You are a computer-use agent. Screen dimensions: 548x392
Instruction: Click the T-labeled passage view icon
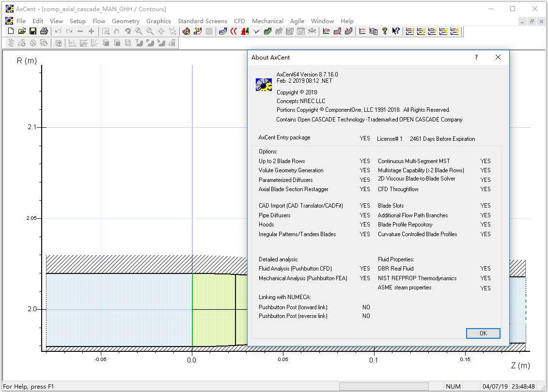pos(139,43)
